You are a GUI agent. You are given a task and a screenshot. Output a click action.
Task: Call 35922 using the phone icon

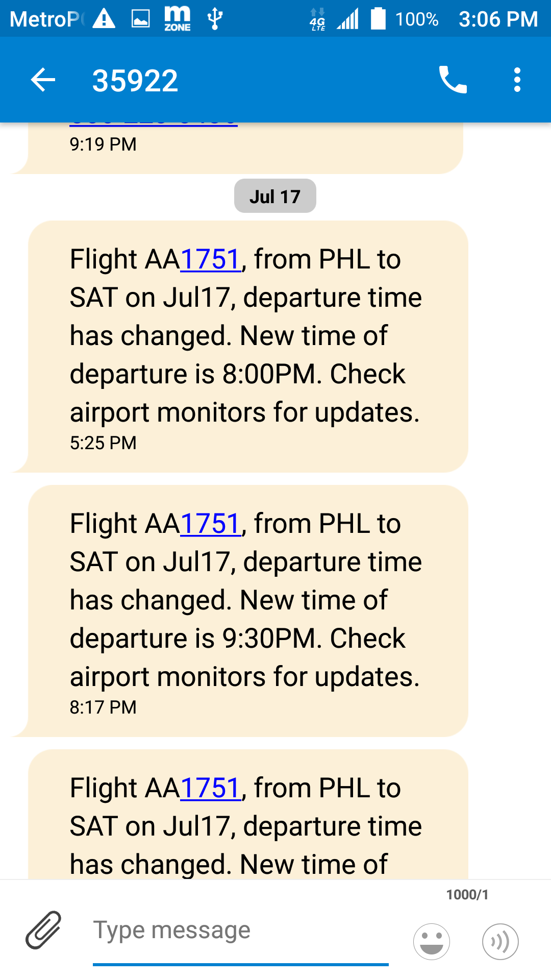point(453,80)
